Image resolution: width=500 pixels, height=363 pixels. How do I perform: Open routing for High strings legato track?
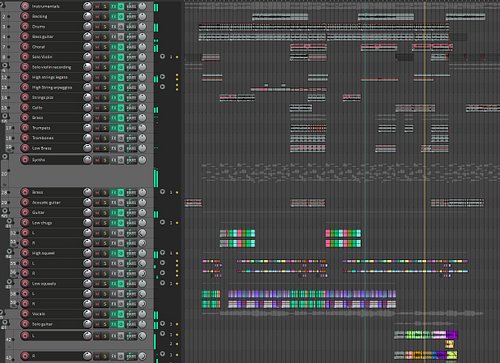pos(131,77)
